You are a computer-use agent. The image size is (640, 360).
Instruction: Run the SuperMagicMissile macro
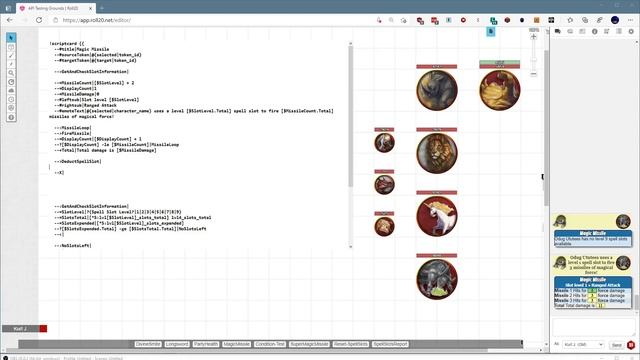click(309, 344)
